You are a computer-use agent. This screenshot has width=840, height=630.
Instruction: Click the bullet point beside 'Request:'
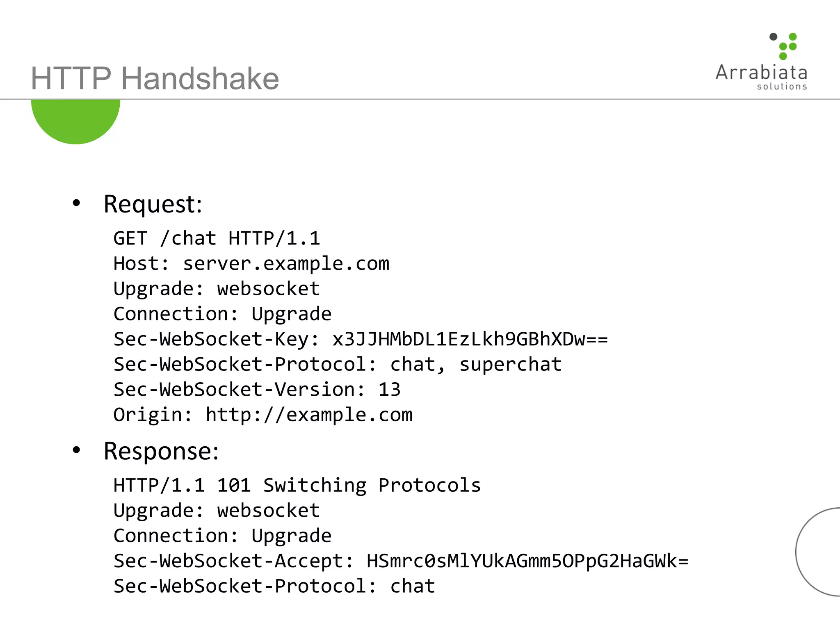(76, 203)
